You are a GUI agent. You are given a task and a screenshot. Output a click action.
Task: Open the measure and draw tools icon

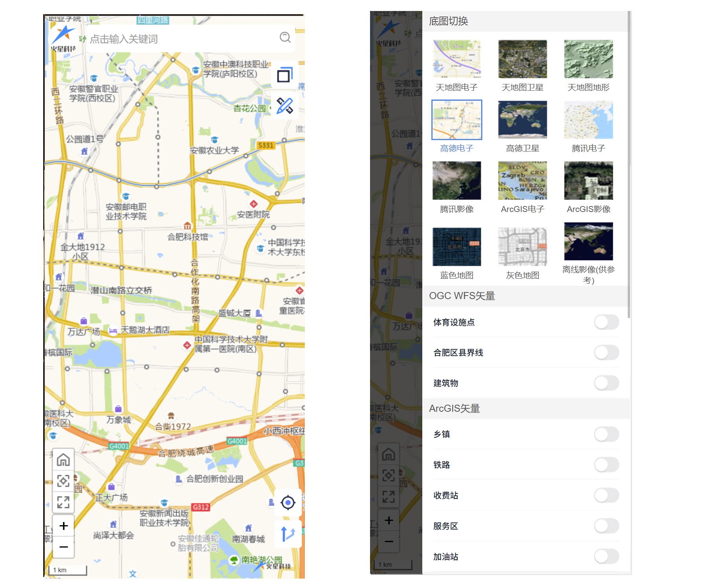click(285, 106)
